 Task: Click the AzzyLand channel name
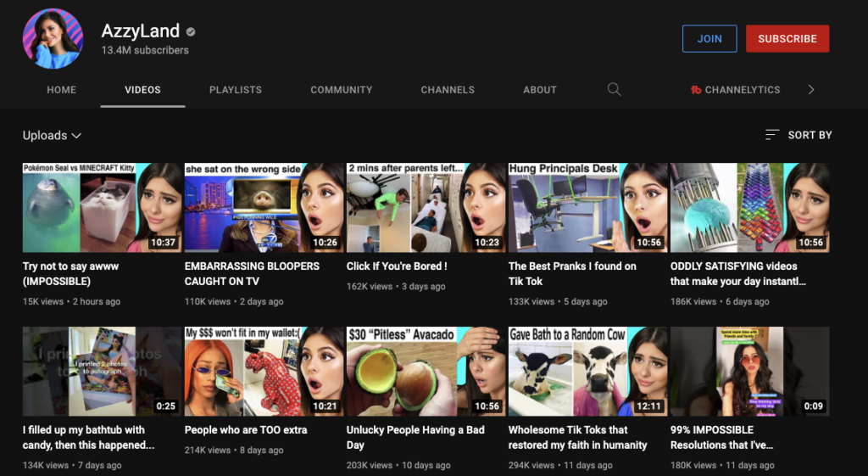[141, 31]
